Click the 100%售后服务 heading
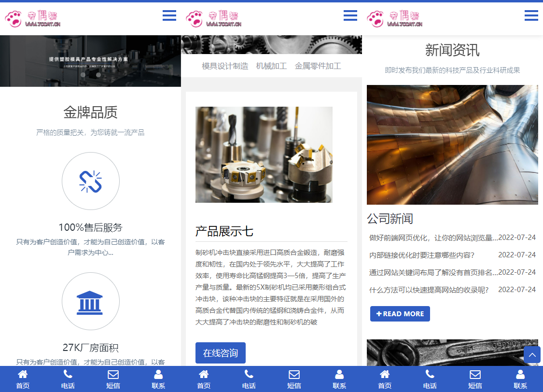Screen dimensions: 543x392 [91, 227]
